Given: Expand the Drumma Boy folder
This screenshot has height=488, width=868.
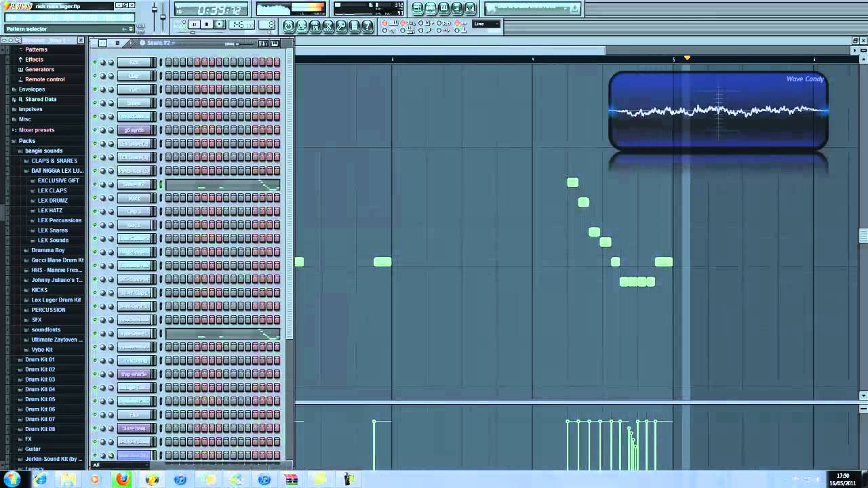Looking at the screenshot, I should 47,250.
